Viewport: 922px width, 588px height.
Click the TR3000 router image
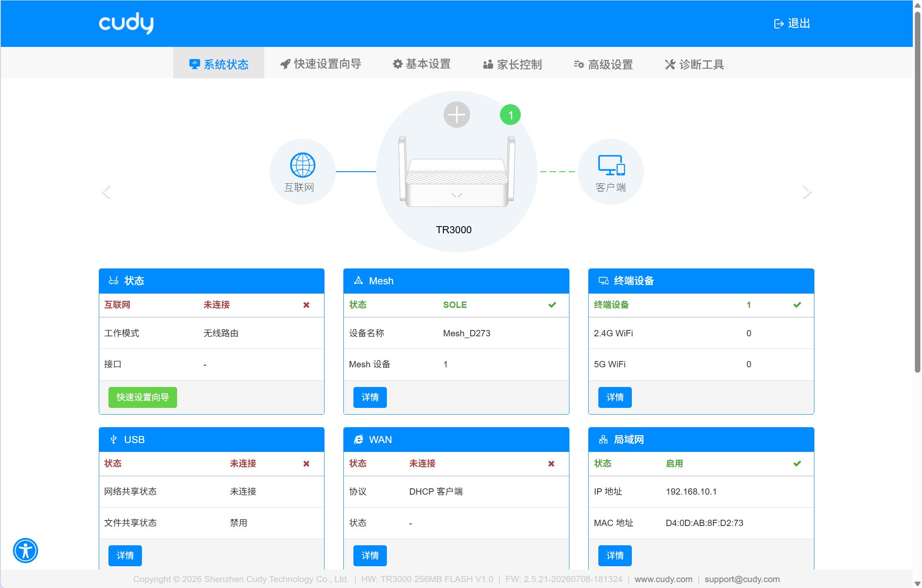pyautogui.click(x=457, y=172)
